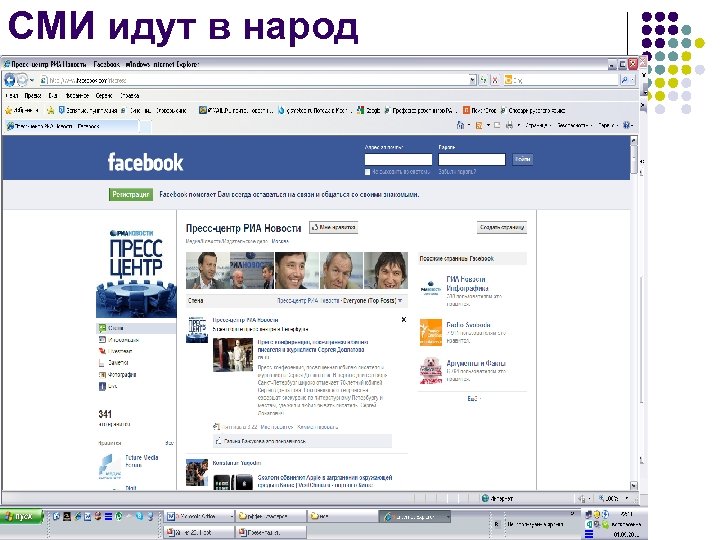Click the Заметки notes sidebar item

pos(114,363)
